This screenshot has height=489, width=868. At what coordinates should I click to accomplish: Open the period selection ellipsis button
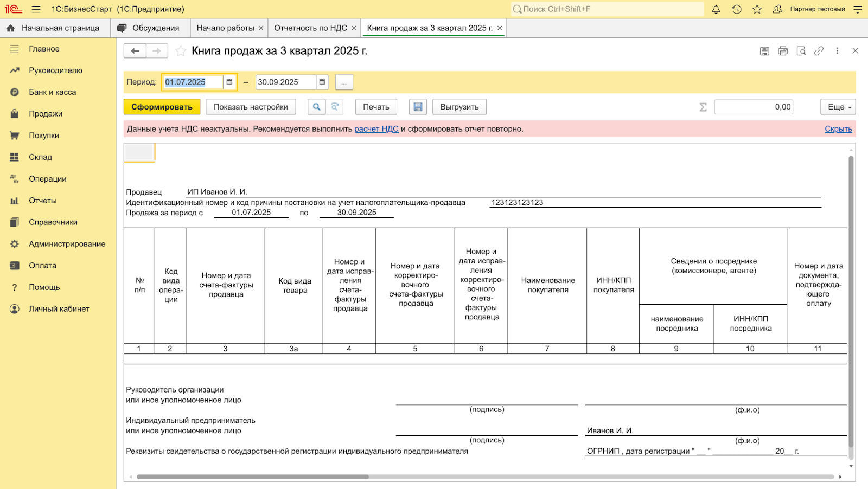pos(344,82)
